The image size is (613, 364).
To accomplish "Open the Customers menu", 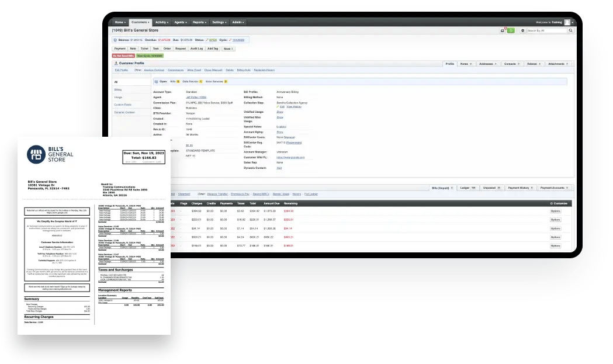I will pyautogui.click(x=140, y=22).
